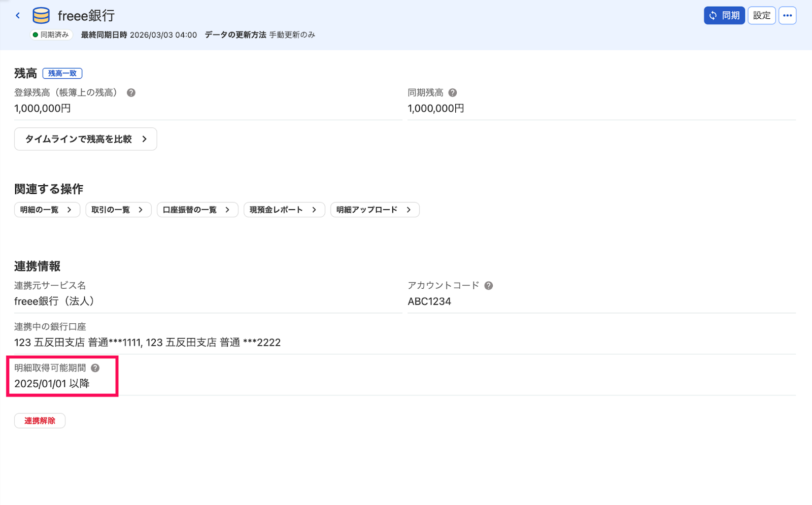Click the 同期済み status badge
The image size is (812, 505).
click(51, 35)
